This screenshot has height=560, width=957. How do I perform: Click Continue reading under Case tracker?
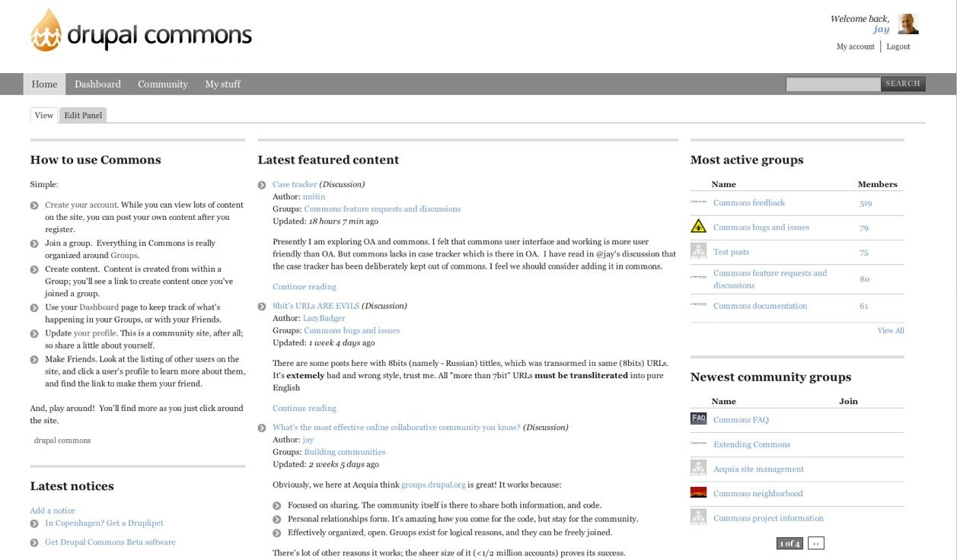tap(305, 287)
